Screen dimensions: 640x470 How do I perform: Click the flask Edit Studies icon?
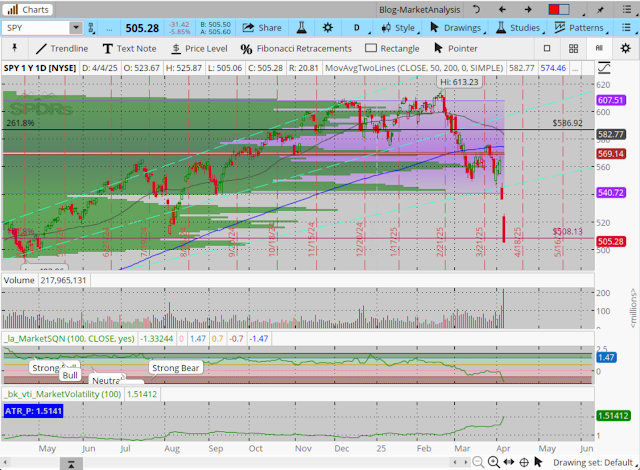(301, 28)
